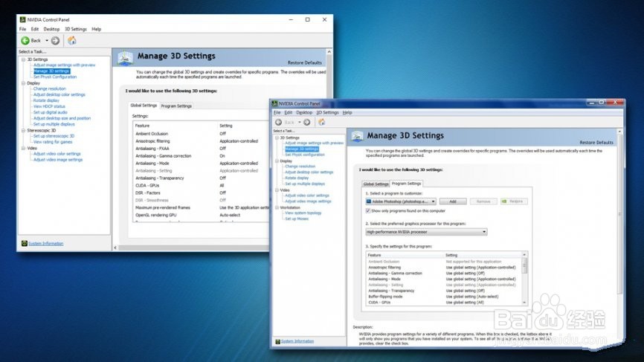
Task: Click System Information icon in front window
Action: [x=277, y=341]
